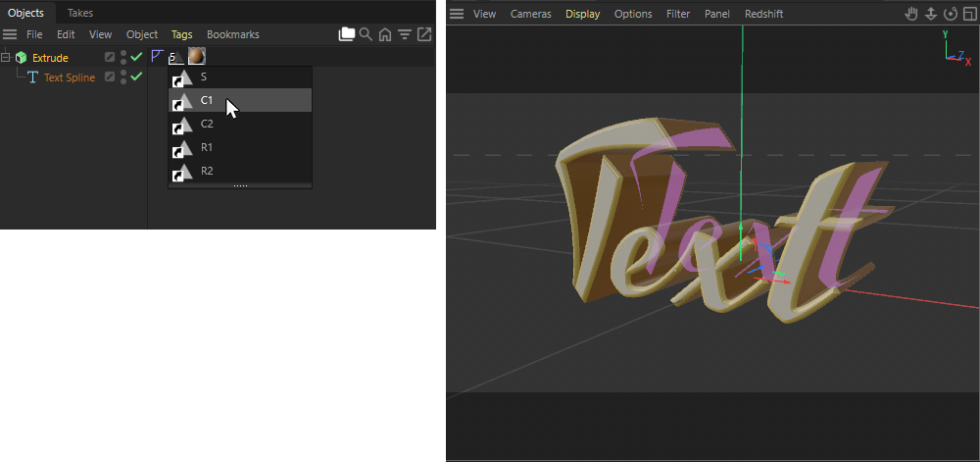Open the Tags menu
Image resolution: width=980 pixels, height=462 pixels.
coord(182,34)
